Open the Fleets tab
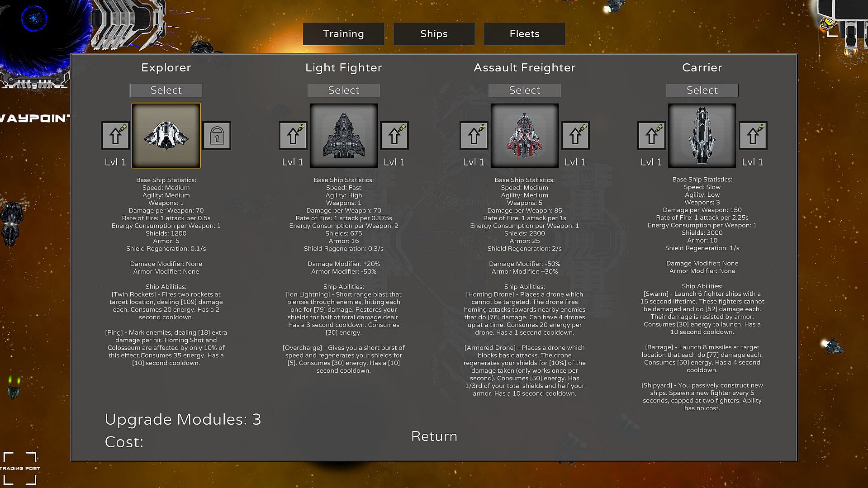 (x=524, y=34)
